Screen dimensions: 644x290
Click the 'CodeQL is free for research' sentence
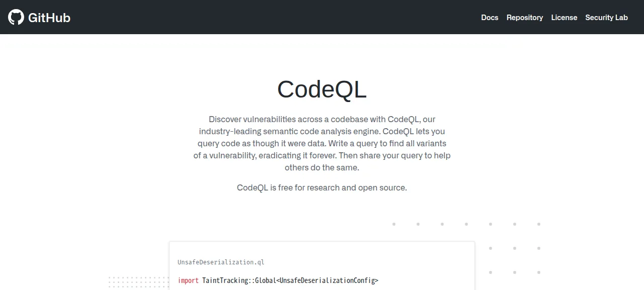(x=322, y=187)
